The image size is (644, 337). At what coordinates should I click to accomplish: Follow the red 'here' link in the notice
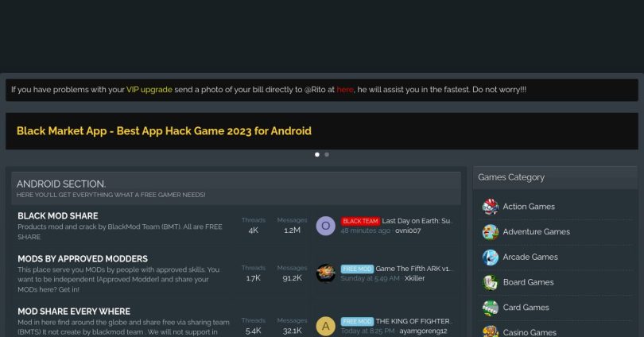coord(345,90)
